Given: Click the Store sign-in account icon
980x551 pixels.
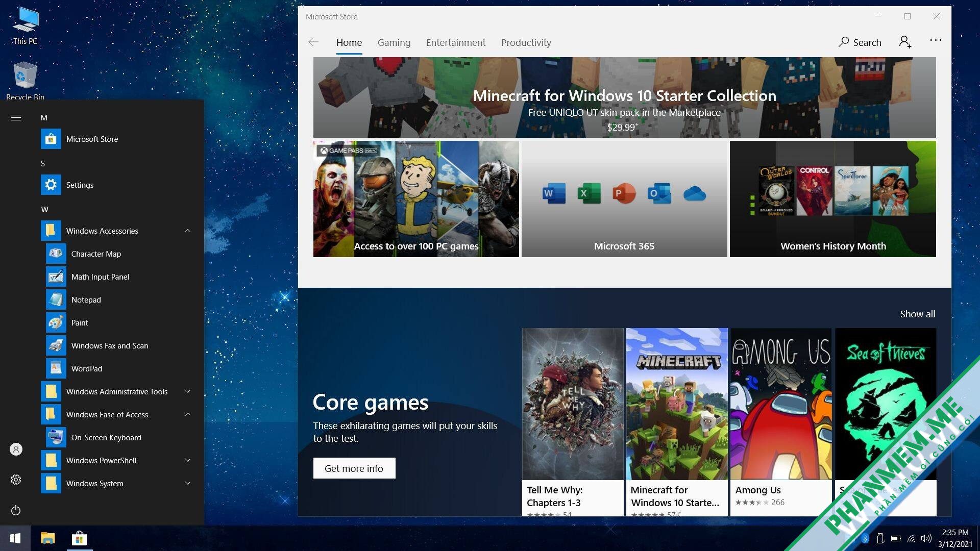Looking at the screenshot, I should tap(905, 42).
